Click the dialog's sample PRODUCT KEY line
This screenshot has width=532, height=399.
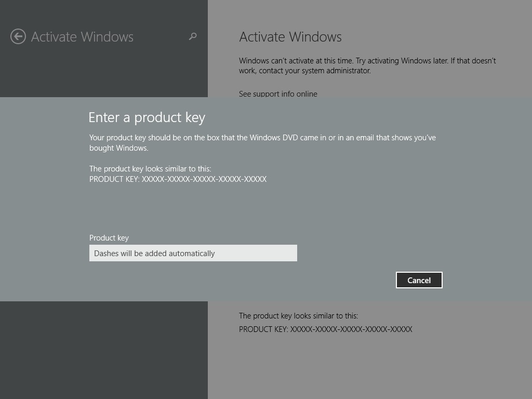tap(178, 179)
